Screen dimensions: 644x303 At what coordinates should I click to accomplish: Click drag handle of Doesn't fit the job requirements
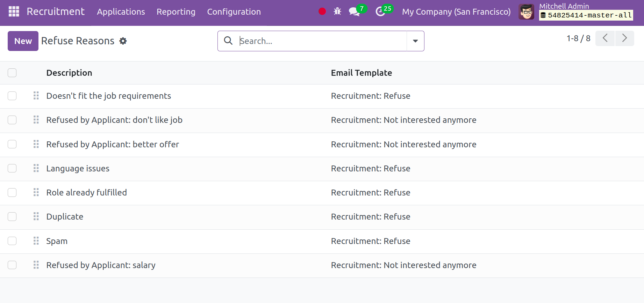pyautogui.click(x=36, y=96)
